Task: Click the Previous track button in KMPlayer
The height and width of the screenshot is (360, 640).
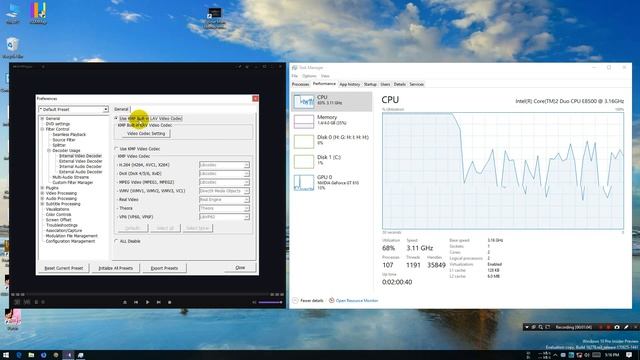Action: coord(136,302)
